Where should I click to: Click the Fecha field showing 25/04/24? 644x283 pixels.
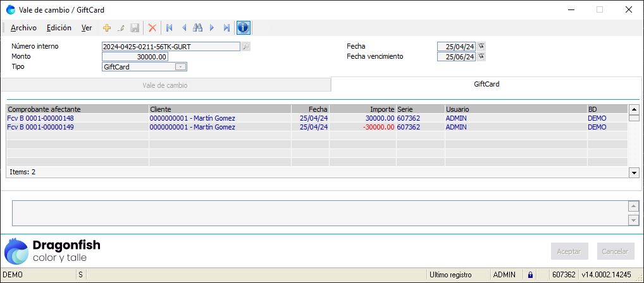click(x=456, y=46)
